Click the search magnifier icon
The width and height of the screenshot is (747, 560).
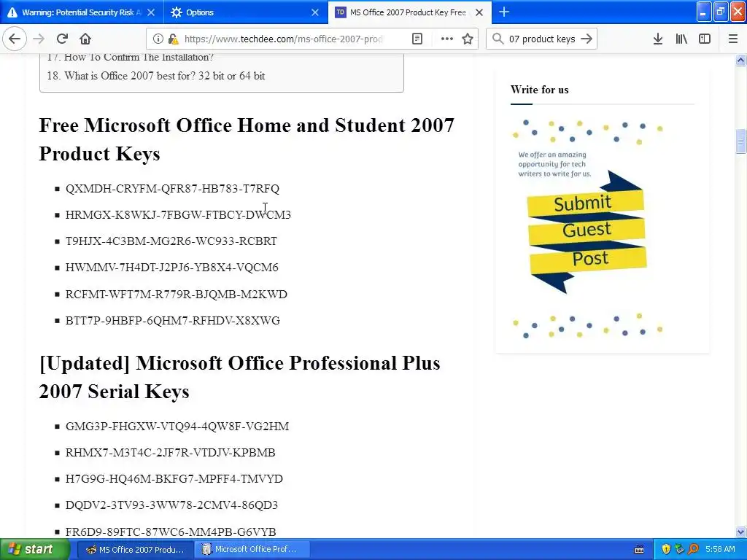[x=498, y=39]
